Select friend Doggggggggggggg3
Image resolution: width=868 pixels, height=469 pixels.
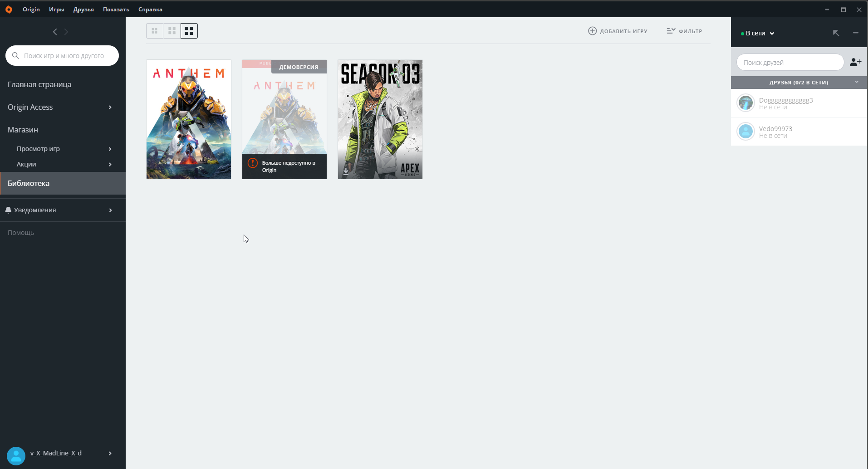[799, 103]
